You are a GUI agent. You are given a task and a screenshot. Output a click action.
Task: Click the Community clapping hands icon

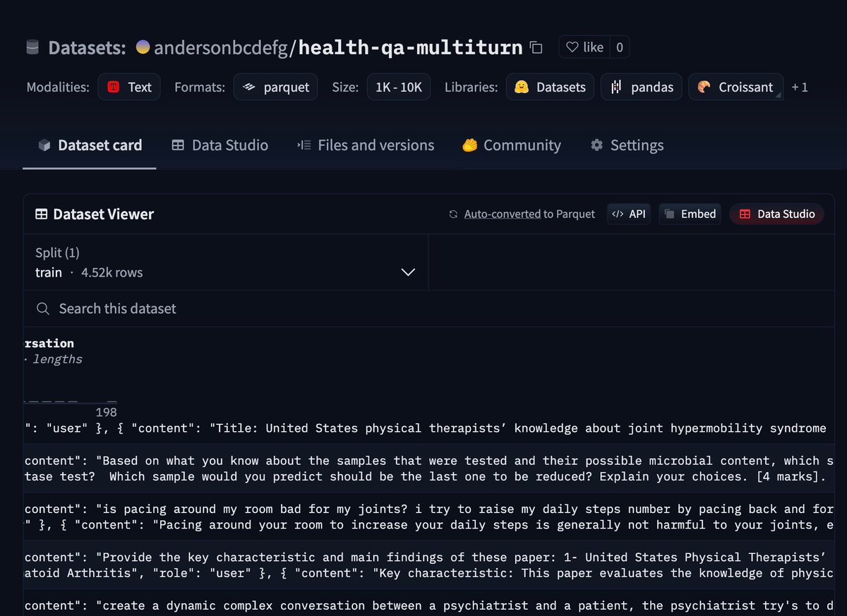(470, 145)
